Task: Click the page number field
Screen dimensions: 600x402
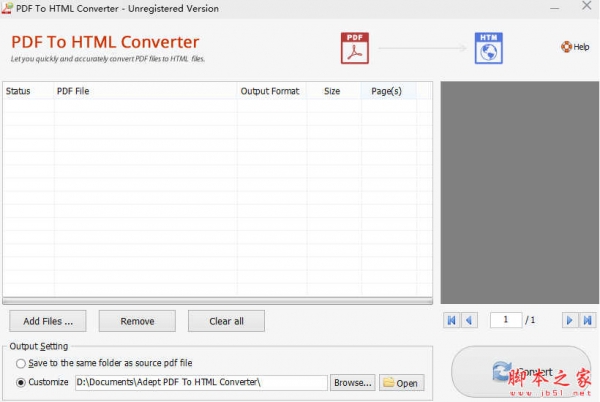Action: click(x=505, y=320)
